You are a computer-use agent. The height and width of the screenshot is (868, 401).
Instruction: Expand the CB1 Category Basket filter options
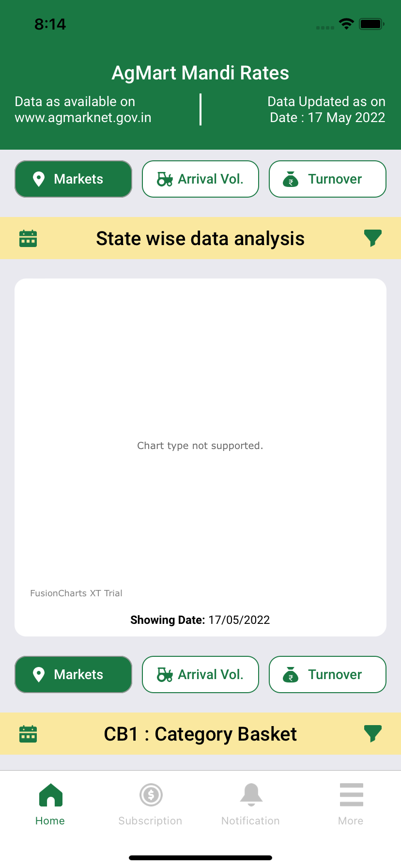coord(372,733)
